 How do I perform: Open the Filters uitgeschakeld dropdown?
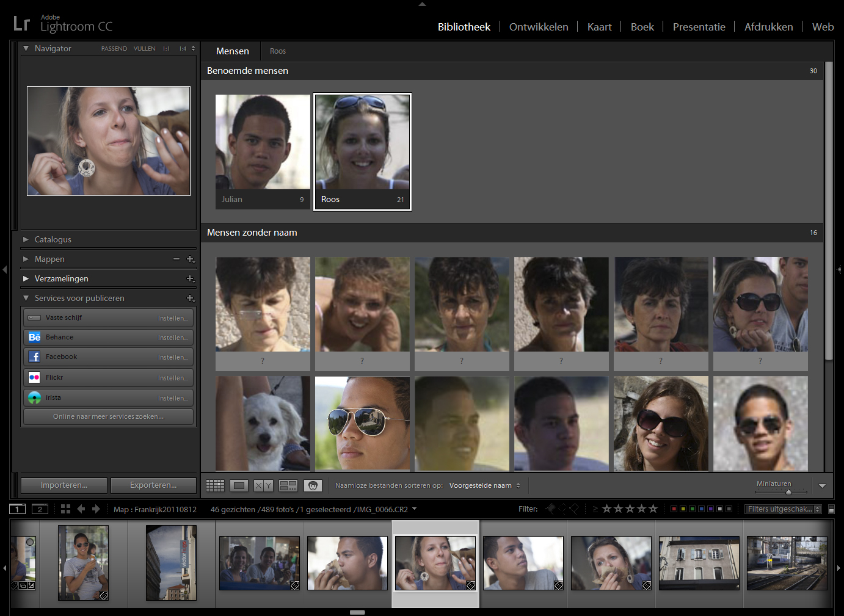pos(784,509)
